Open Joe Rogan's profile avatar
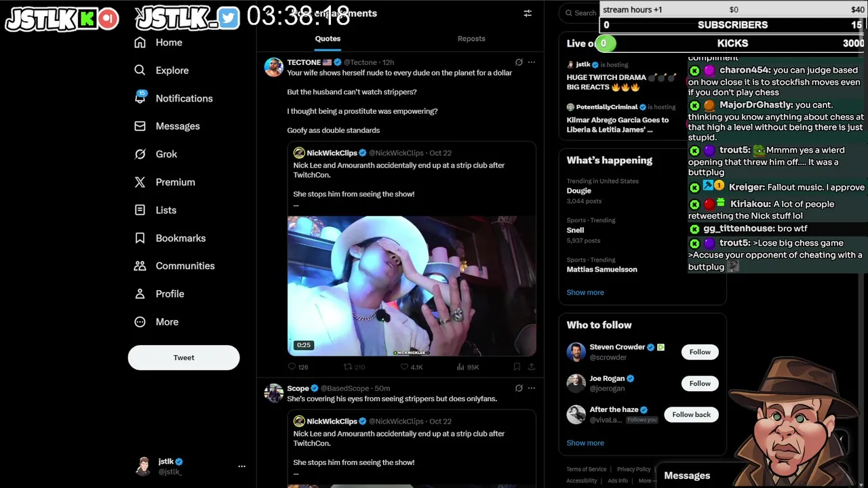 tap(576, 383)
